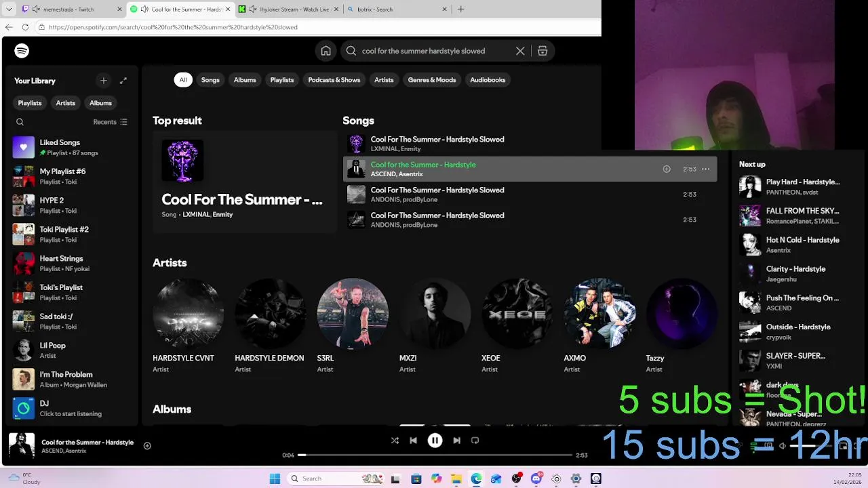Pause the current track

(435, 441)
